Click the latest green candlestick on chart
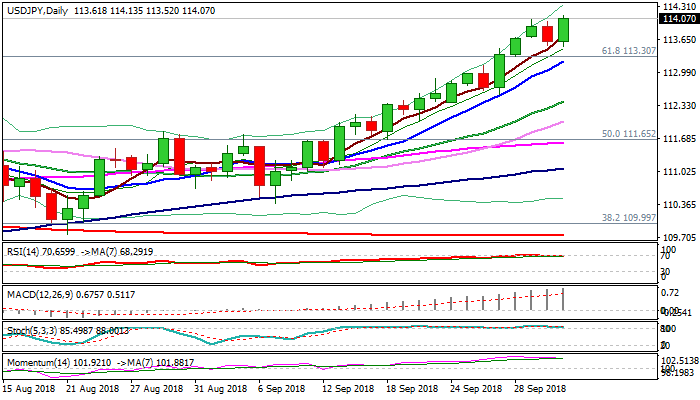Viewport: 700px width, 400px height. [x=564, y=30]
